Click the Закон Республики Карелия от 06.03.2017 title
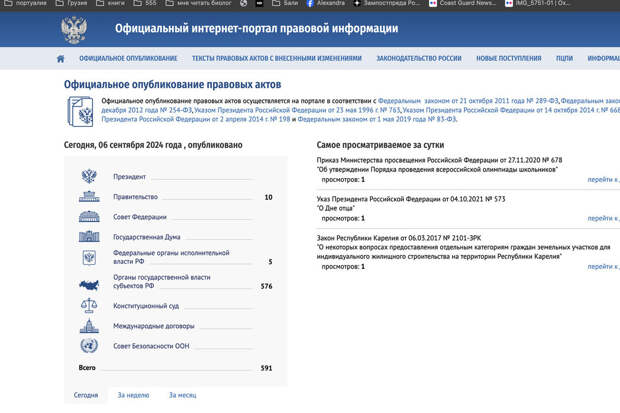620x413 pixels. [399, 238]
